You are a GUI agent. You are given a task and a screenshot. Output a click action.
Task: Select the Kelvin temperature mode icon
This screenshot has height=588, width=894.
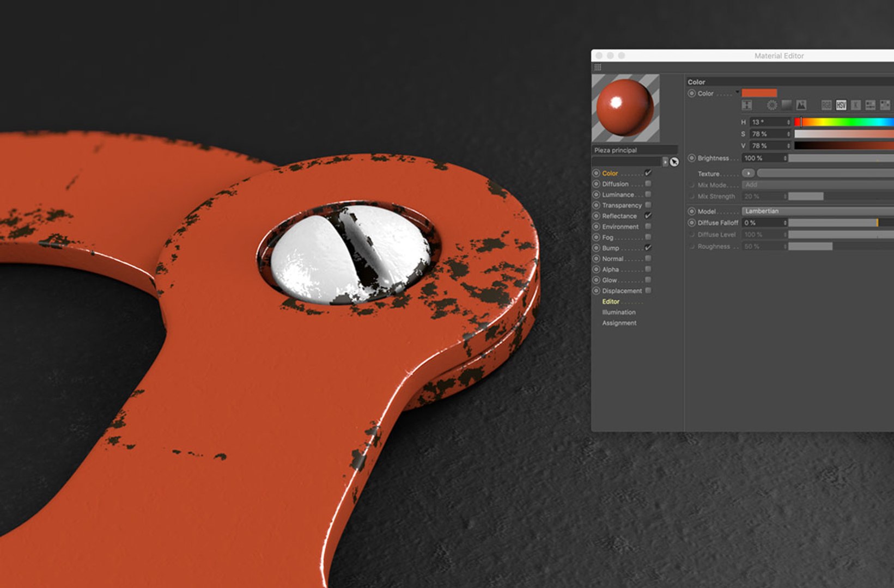pyautogui.click(x=856, y=105)
